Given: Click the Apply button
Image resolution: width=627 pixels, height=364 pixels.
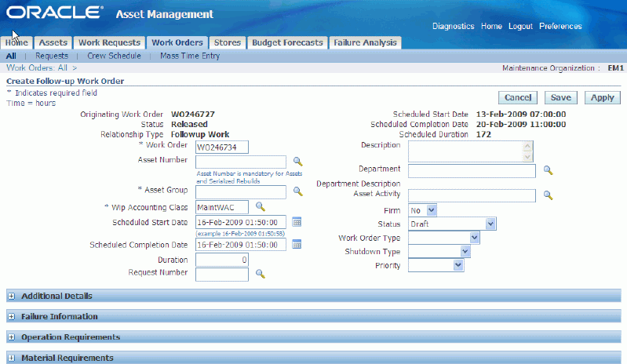Looking at the screenshot, I should pos(602,97).
